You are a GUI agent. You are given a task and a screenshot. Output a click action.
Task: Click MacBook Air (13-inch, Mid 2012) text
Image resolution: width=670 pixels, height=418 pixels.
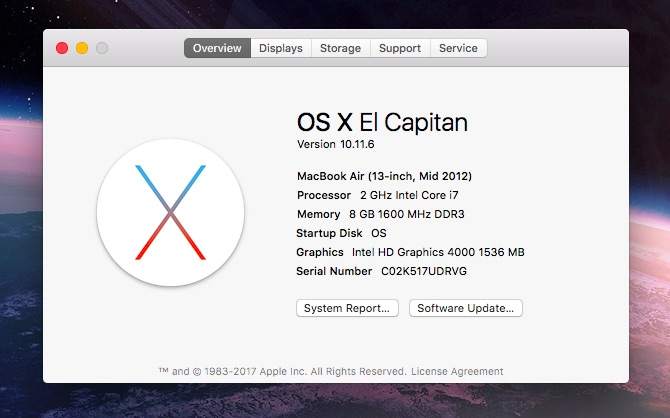coord(385,177)
